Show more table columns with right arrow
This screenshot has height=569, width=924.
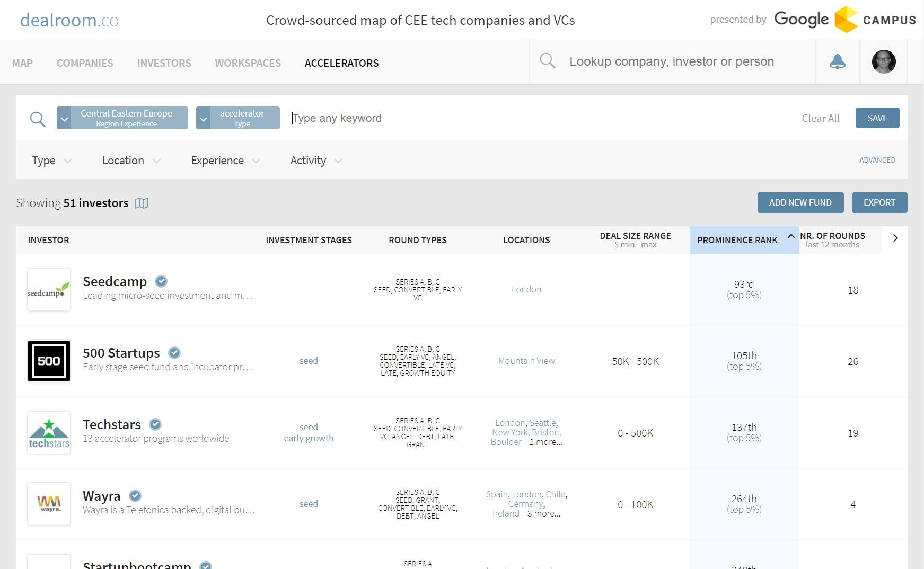coord(895,238)
